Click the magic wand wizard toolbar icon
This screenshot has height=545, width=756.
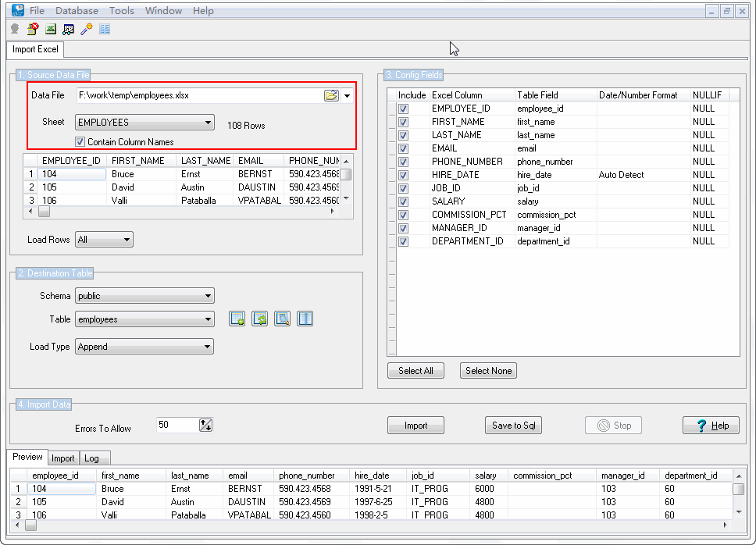coord(87,29)
